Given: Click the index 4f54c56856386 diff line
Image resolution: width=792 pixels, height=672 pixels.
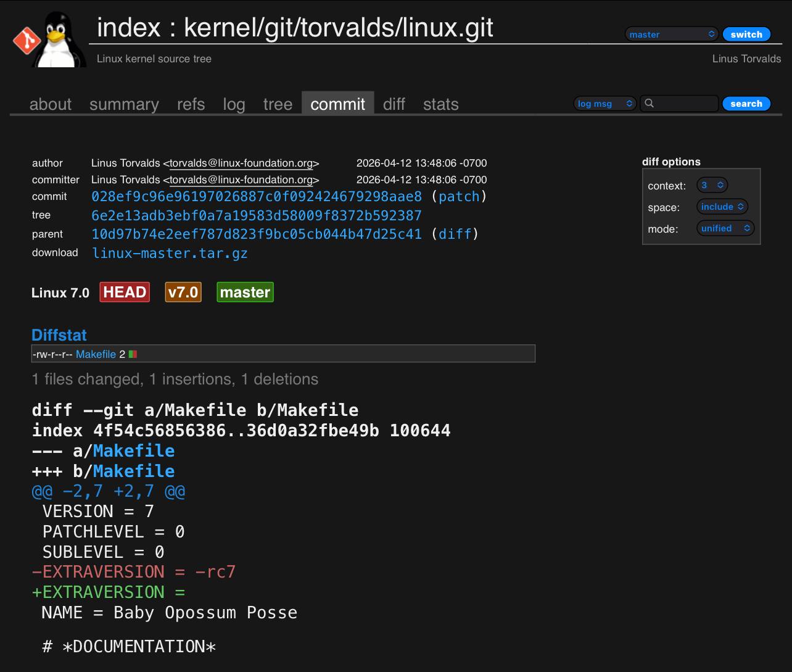Looking at the screenshot, I should [x=241, y=431].
